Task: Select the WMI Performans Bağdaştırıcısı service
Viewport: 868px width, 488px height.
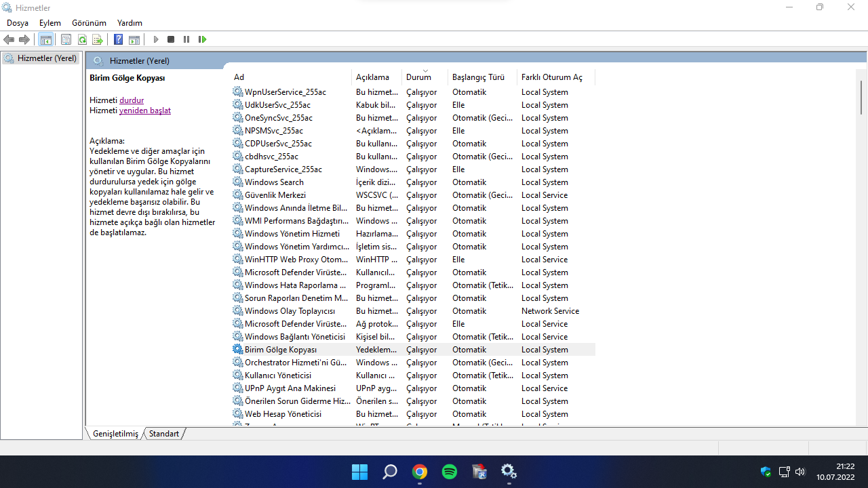Action: (413, 221)
